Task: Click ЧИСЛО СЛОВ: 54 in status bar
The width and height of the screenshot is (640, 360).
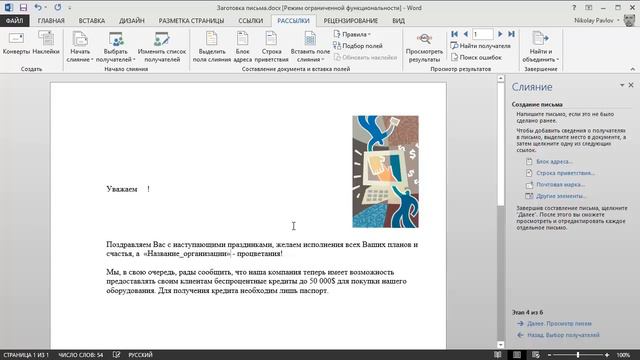Action: tap(81, 355)
